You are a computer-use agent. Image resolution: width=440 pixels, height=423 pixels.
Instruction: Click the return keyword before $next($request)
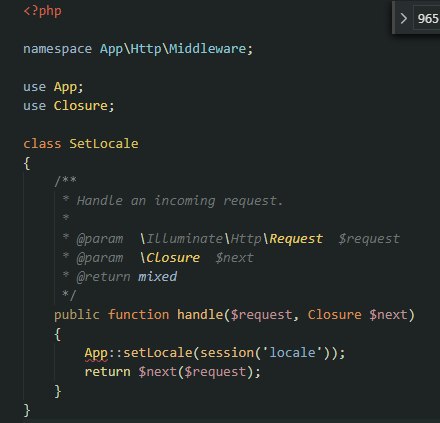(x=107, y=372)
